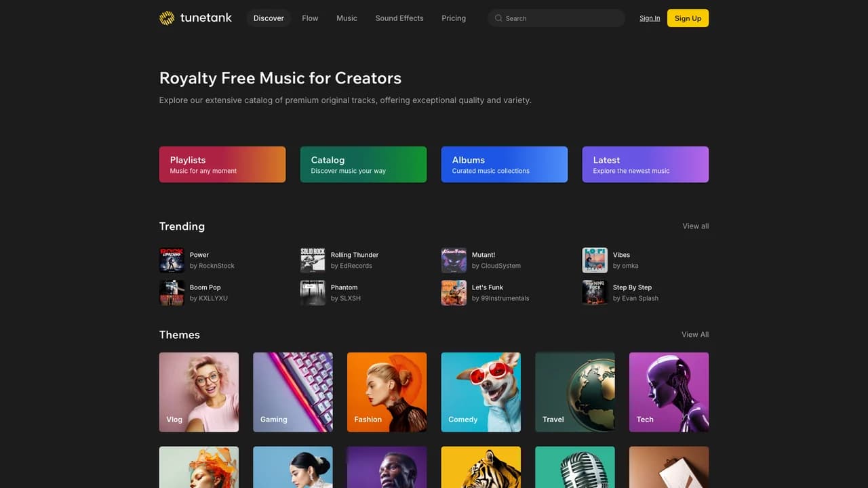Click the tunetank logo icon

(x=167, y=18)
